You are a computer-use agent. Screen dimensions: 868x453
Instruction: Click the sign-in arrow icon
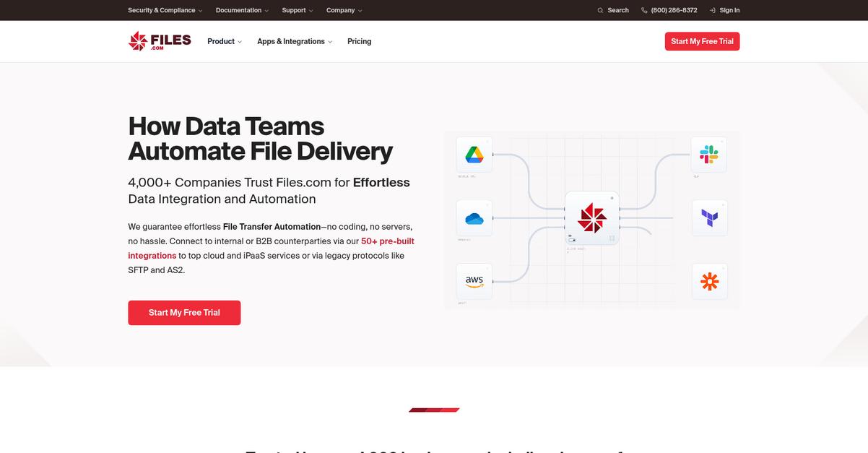coord(713,10)
